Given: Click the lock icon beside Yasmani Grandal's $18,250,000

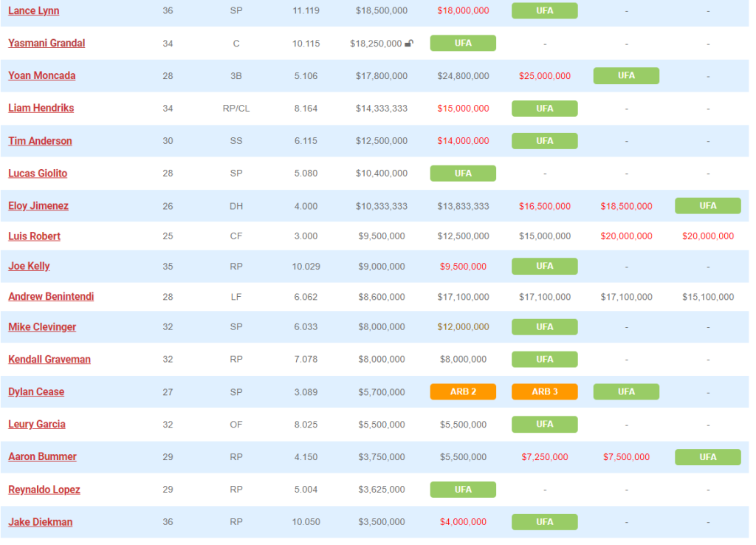Looking at the screenshot, I should pos(409,44).
